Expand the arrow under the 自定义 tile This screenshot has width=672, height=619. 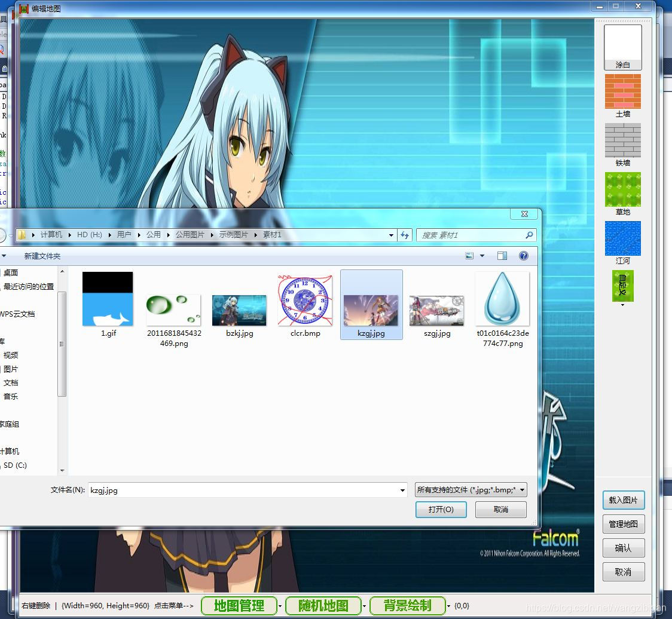[623, 305]
